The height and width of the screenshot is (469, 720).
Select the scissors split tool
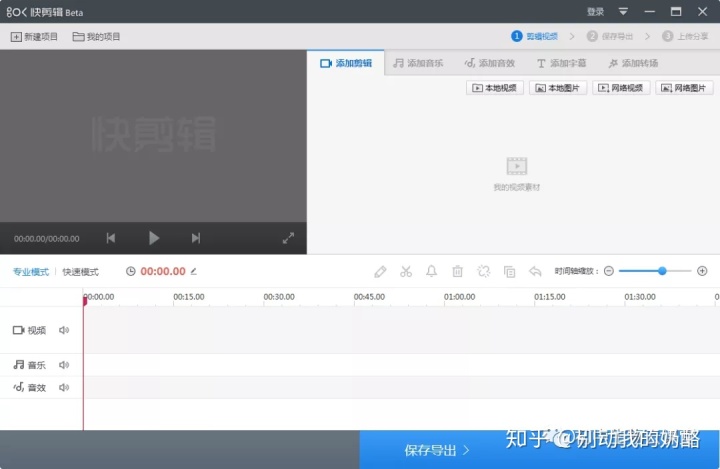click(406, 271)
